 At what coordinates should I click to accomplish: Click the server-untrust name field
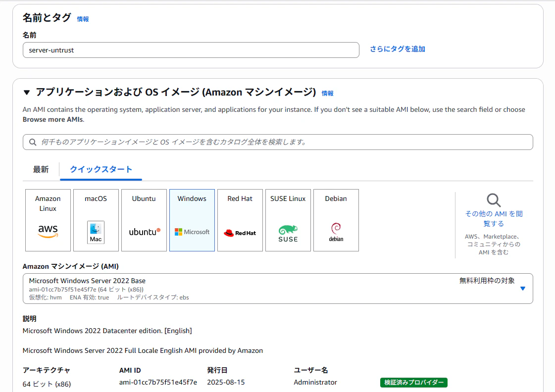[191, 50]
